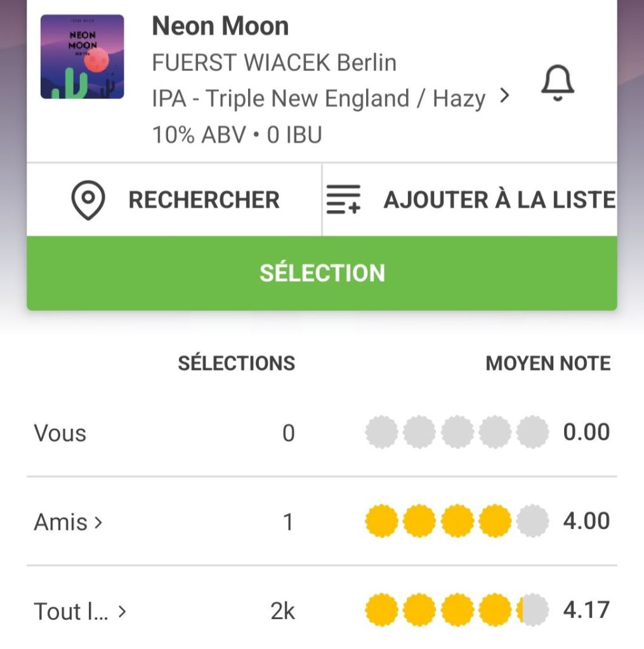Expand the Amis chevron

(98, 522)
